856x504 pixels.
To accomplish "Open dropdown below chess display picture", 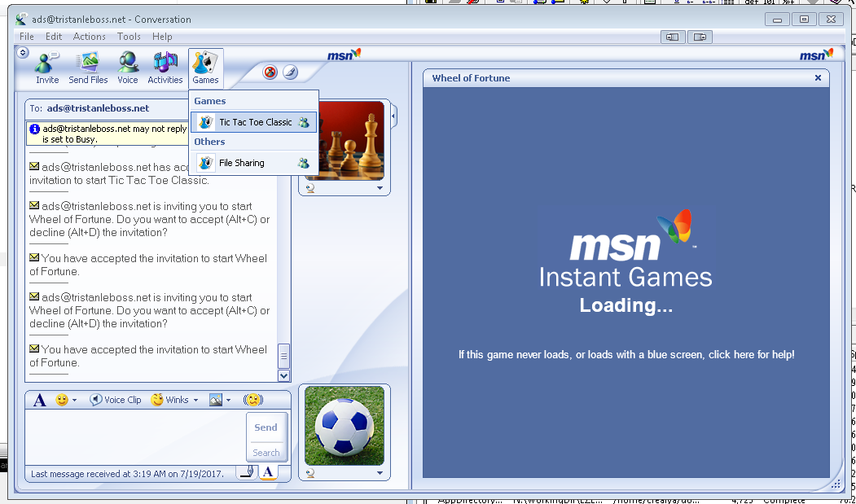I will 380,188.
